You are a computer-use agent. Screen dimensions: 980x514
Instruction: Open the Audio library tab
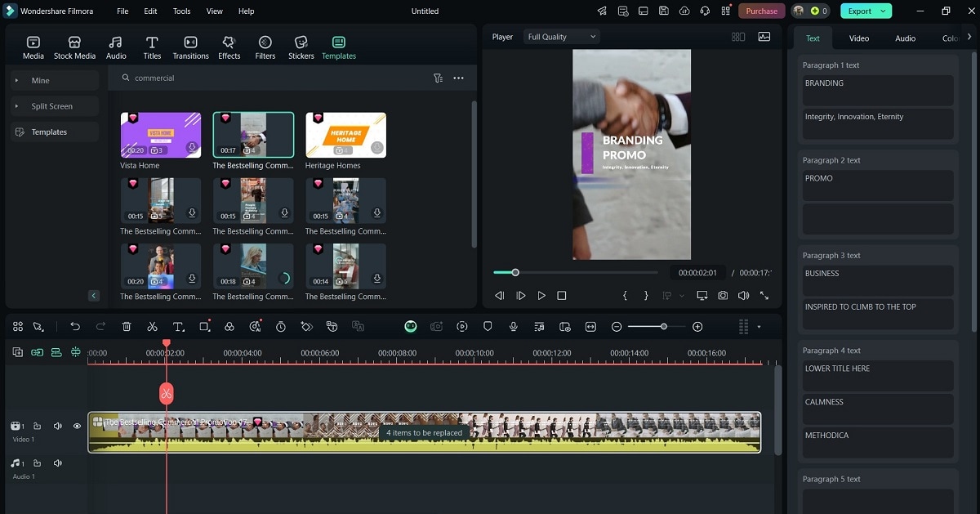pos(116,47)
